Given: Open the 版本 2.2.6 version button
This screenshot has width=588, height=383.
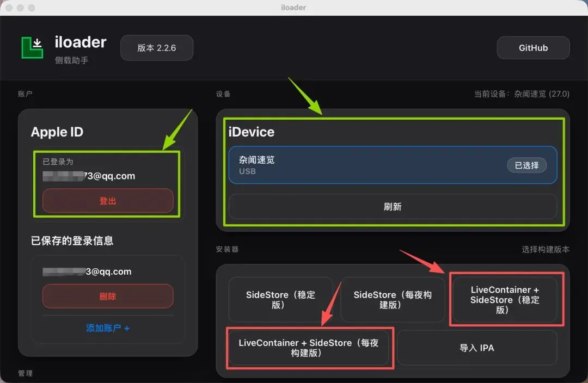Looking at the screenshot, I should [157, 47].
